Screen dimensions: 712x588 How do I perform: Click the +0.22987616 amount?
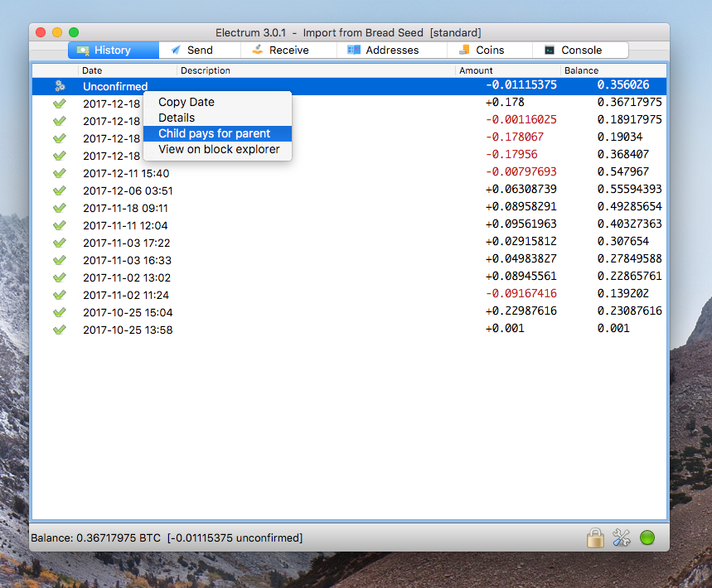coord(521,311)
